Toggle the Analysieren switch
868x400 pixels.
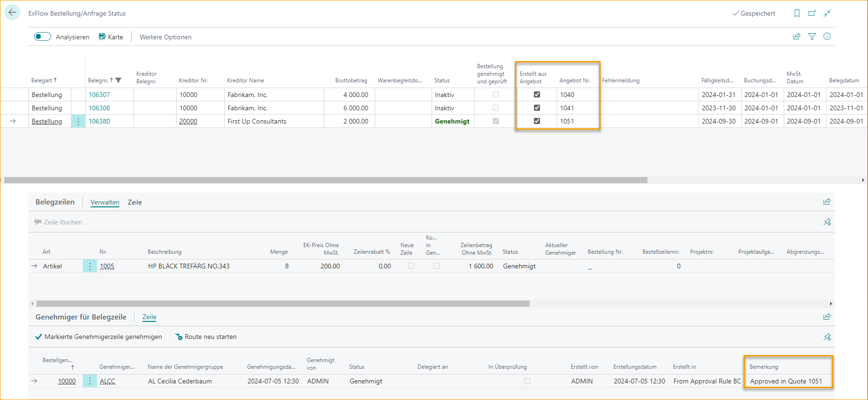43,37
